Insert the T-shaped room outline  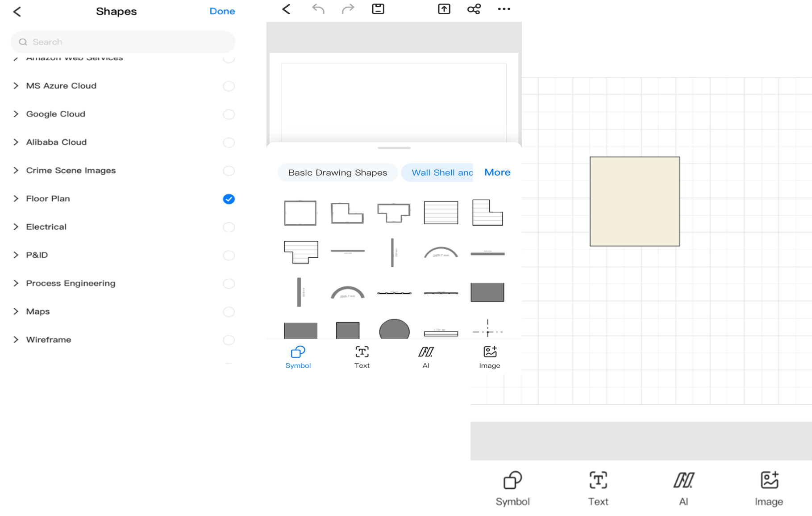pyautogui.click(x=394, y=213)
